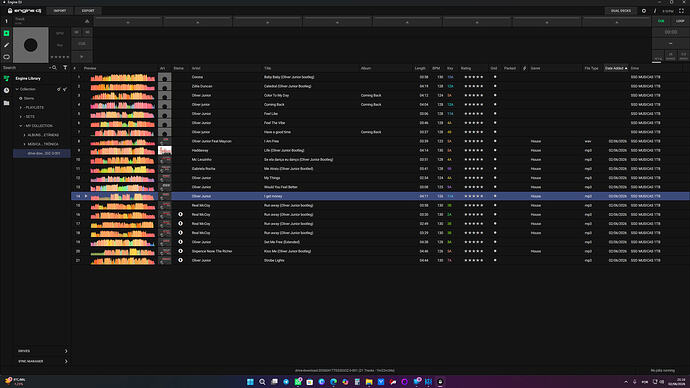Expand the PLAYLISTS folder
Screen dimensions: 690x388
coord(21,108)
